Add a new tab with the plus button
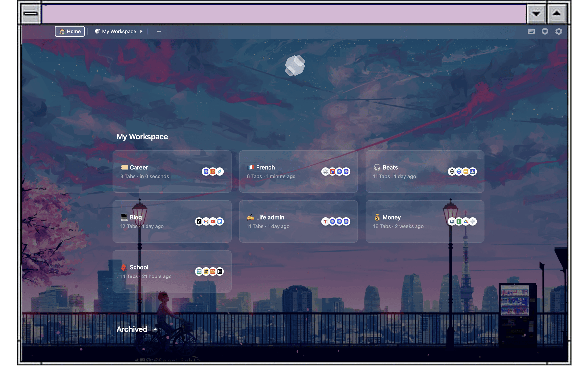This screenshot has height=368, width=588. pos(159,31)
